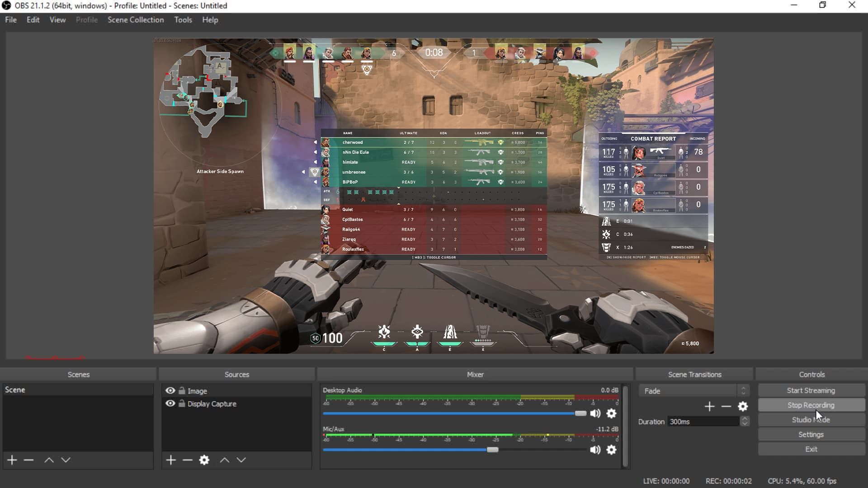Click the Mixer panel vertical scrollbar
868x488 pixels.
626,426
